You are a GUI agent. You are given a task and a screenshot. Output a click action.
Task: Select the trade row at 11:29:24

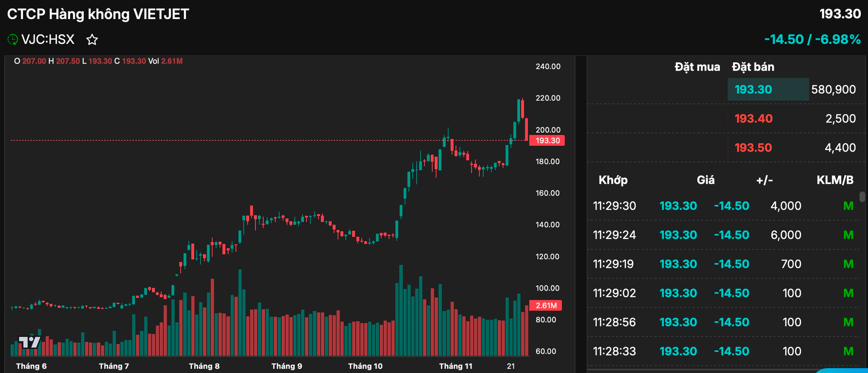[x=723, y=235]
